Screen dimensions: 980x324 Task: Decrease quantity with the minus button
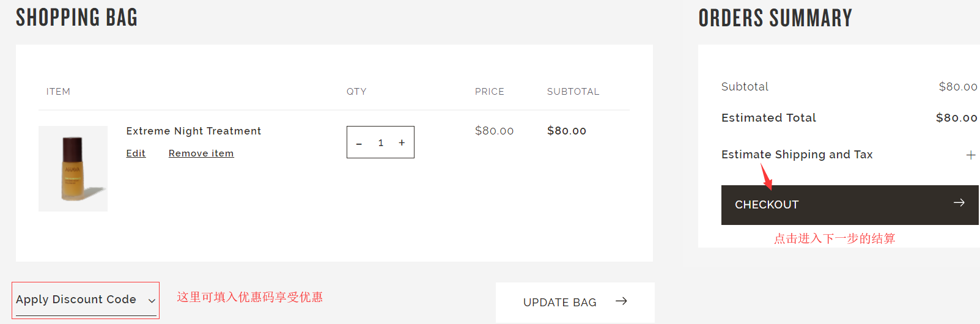(359, 143)
